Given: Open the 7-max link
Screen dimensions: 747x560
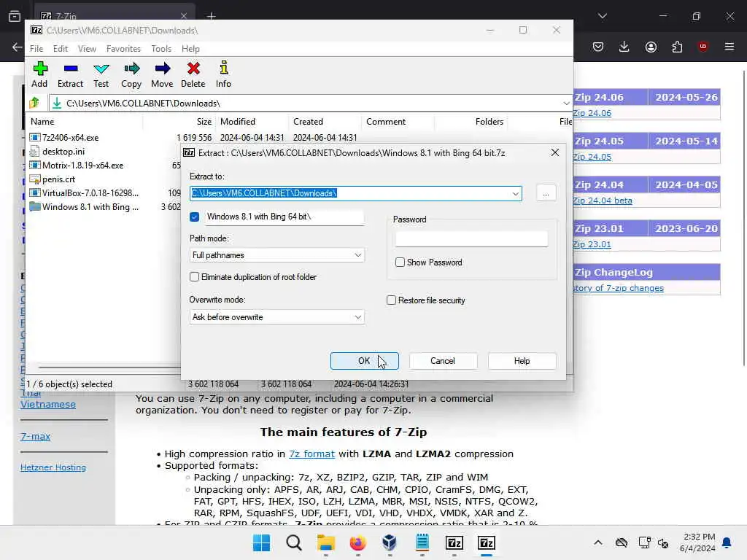Looking at the screenshot, I should tap(35, 436).
